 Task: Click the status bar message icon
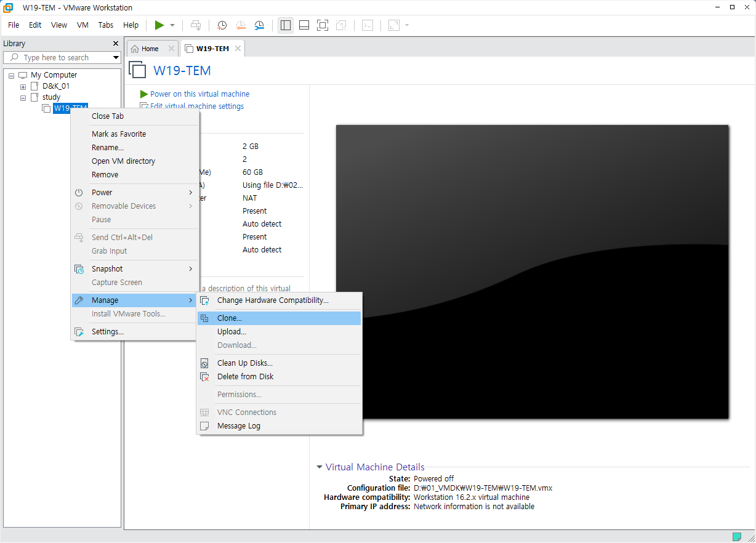pos(736,536)
